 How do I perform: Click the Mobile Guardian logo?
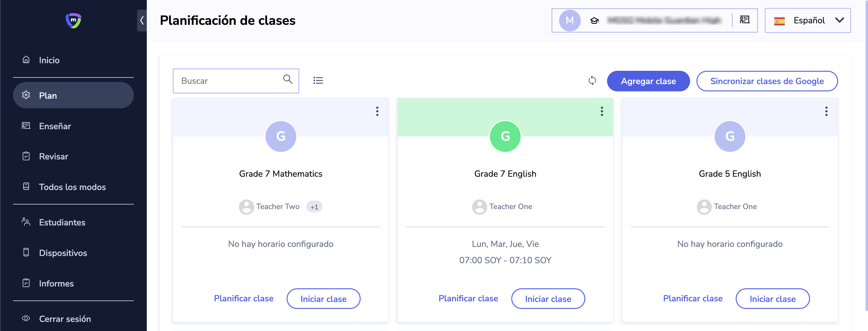[x=73, y=21]
